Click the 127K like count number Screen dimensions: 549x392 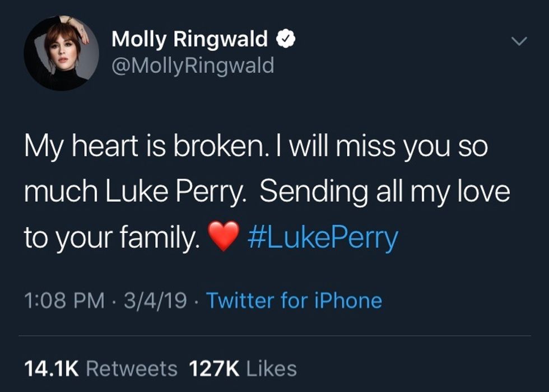click(x=215, y=368)
